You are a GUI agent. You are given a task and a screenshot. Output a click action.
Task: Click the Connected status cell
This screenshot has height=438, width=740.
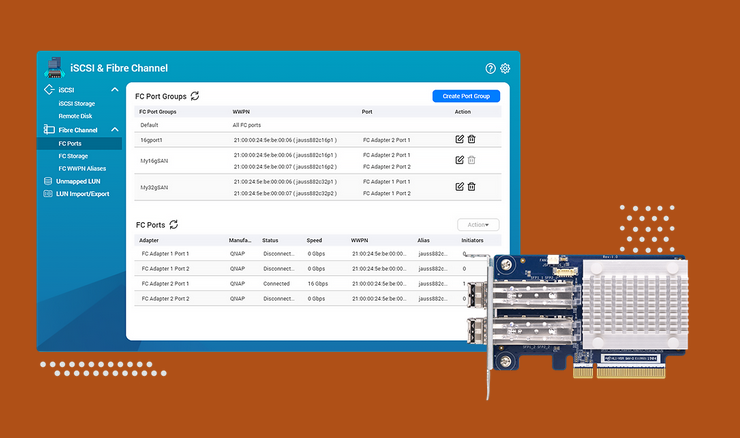point(276,284)
